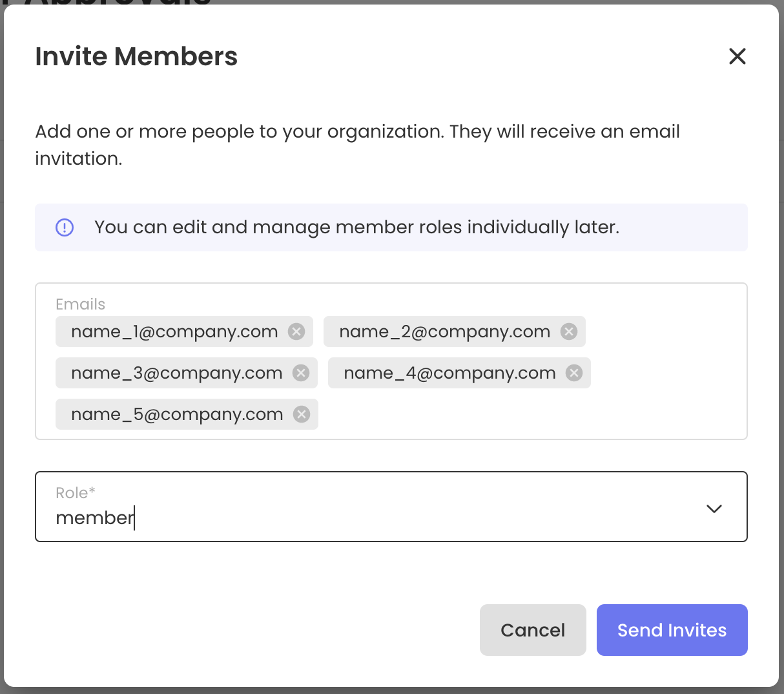Delete the name_5@company.com email chip
The width and height of the screenshot is (784, 694).
(x=302, y=414)
